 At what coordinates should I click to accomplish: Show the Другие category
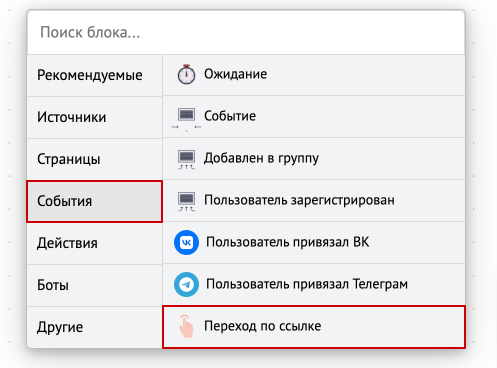pyautogui.click(x=95, y=327)
